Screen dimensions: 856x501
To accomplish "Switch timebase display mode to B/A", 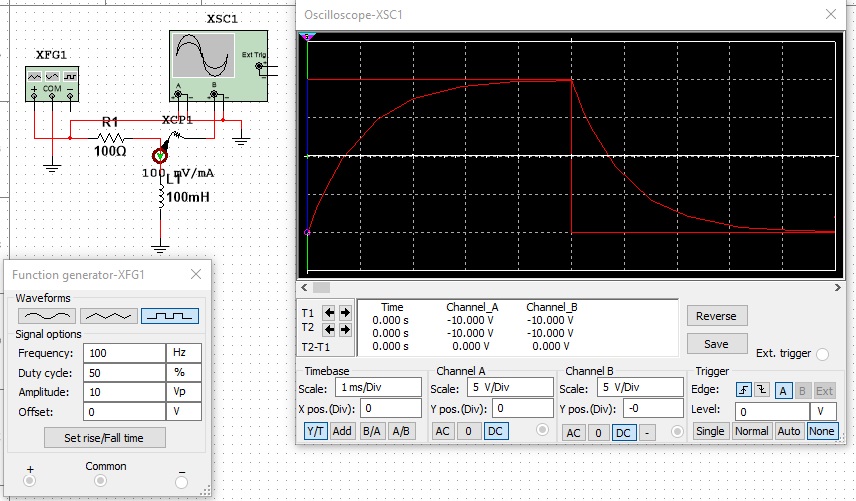I will 372,431.
